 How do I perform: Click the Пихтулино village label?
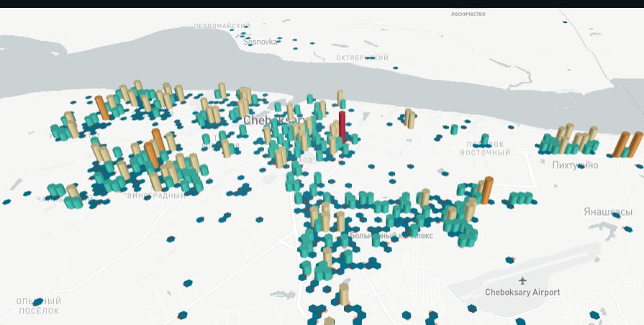tap(575, 165)
